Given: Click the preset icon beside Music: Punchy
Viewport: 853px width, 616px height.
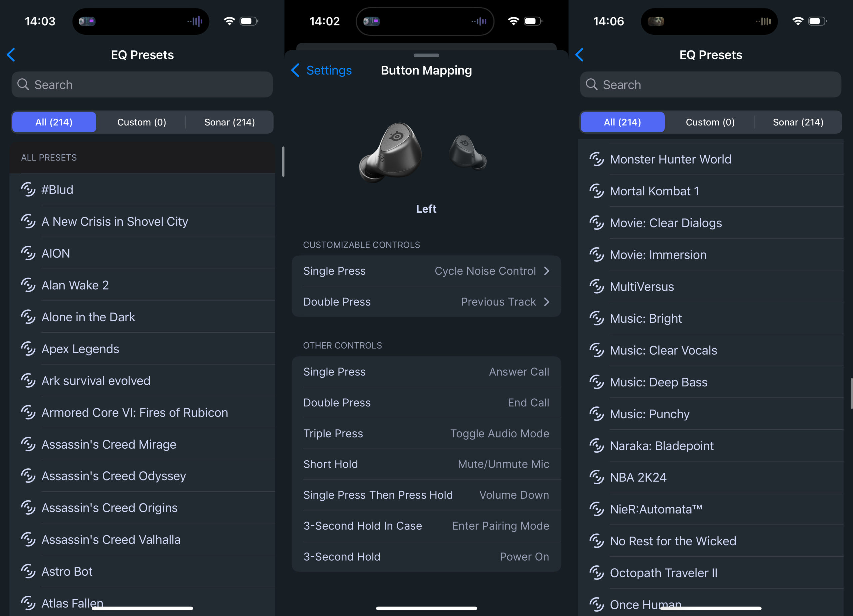Looking at the screenshot, I should tap(597, 414).
